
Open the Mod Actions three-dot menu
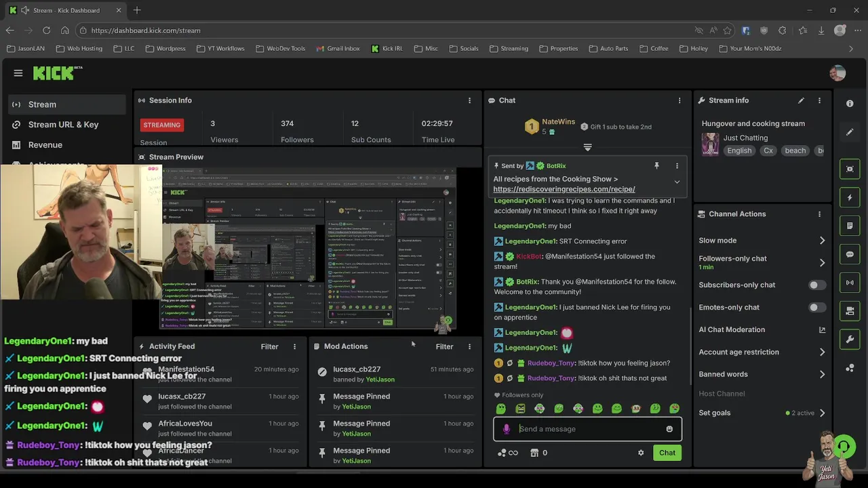click(469, 346)
